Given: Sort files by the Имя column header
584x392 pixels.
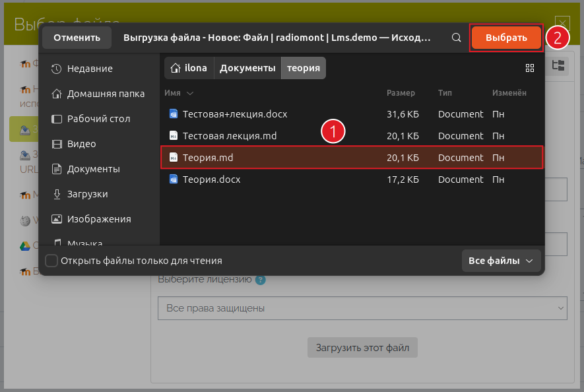Looking at the screenshot, I should pyautogui.click(x=173, y=93).
